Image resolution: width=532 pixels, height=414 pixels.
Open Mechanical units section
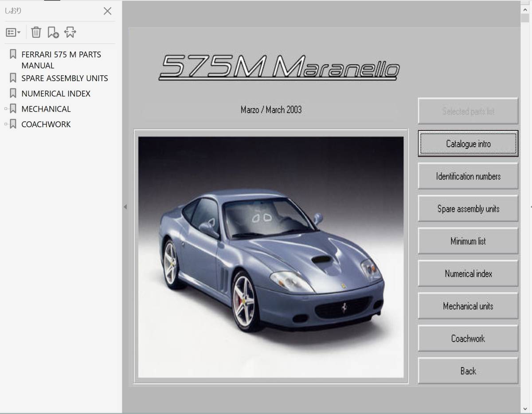(468, 306)
